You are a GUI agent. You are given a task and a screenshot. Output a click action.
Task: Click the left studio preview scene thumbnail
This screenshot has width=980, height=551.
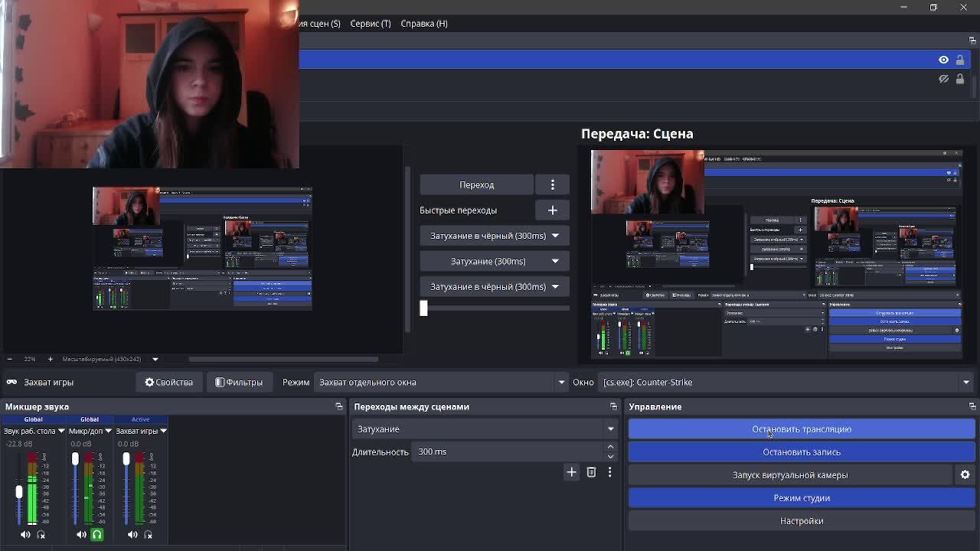coord(202,249)
